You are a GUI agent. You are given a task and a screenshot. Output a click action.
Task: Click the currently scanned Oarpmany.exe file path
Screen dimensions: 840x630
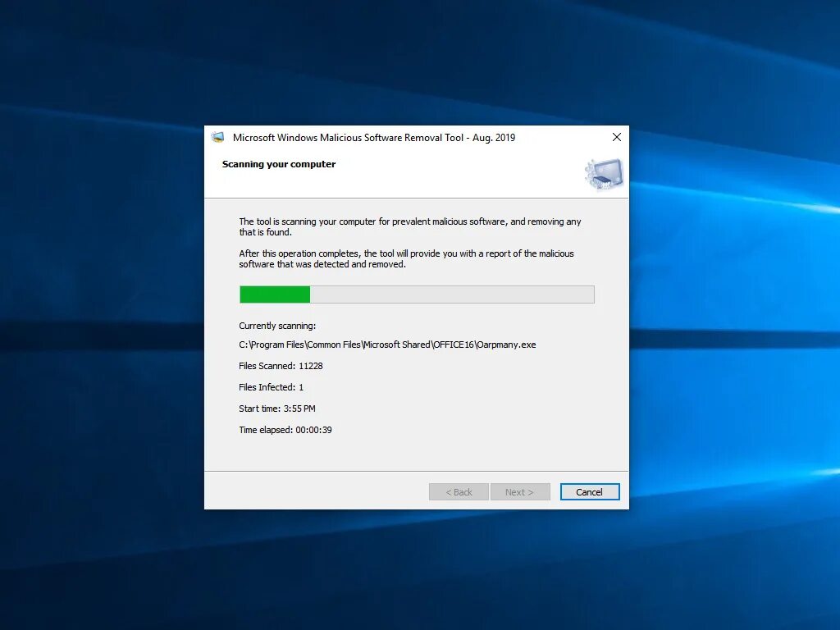[387, 345]
